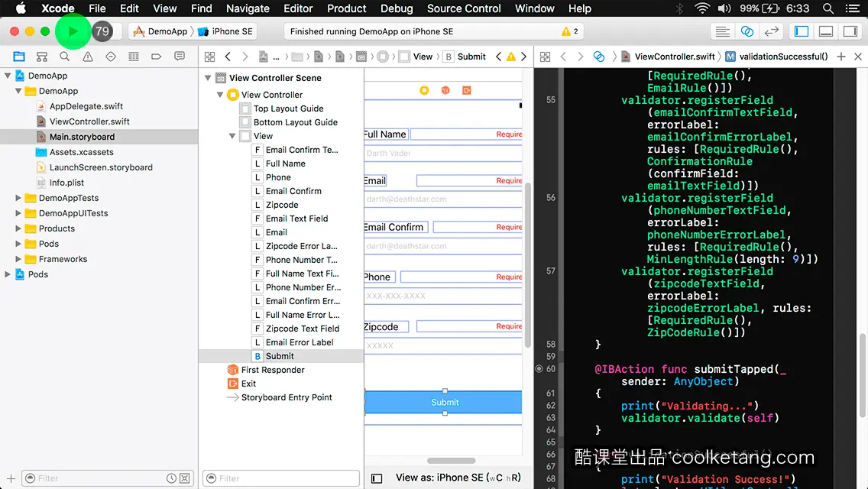Click the canvas horizontal scrollbar

coord(451,461)
